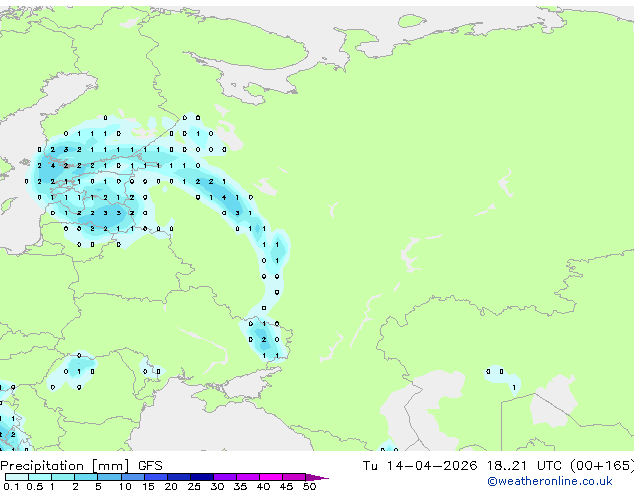Click the 'Precipitation [mm]' title text
The width and height of the screenshot is (634, 490).
click(x=65, y=466)
